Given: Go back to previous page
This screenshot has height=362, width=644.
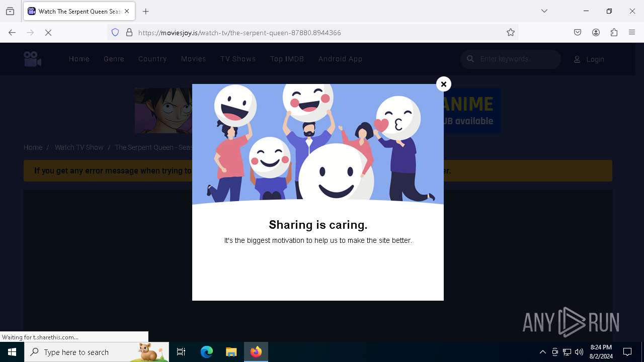Looking at the screenshot, I should [x=12, y=33].
